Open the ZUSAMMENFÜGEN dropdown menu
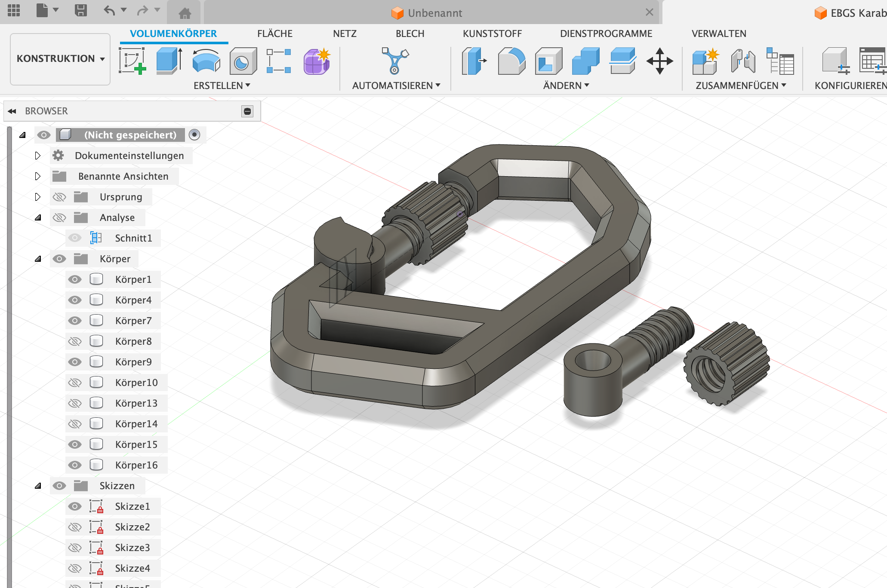Viewport: 887px width, 588px height. pos(741,86)
